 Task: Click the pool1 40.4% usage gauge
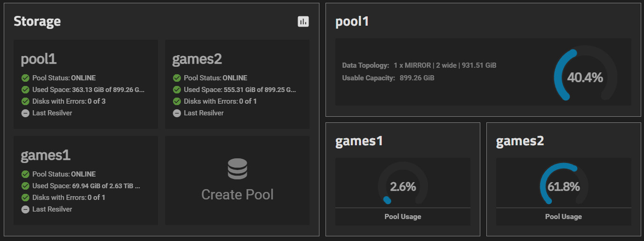tap(585, 74)
